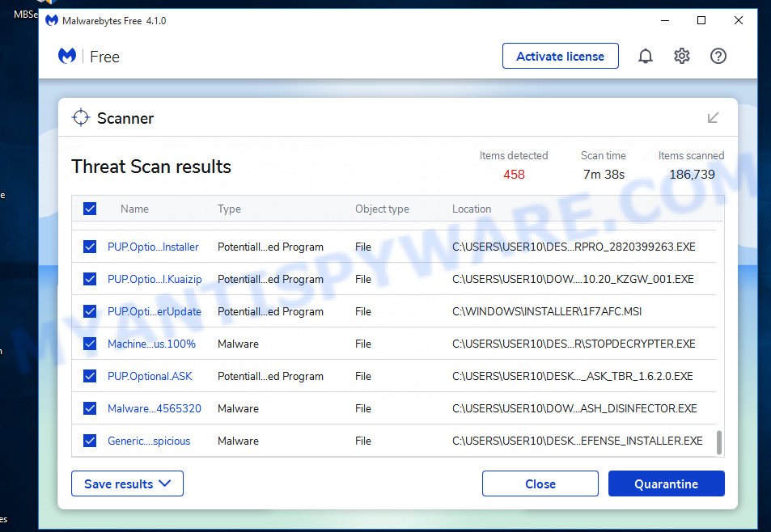The height and width of the screenshot is (532, 771).
Task: Sort by the Name column header
Action: [134, 209]
